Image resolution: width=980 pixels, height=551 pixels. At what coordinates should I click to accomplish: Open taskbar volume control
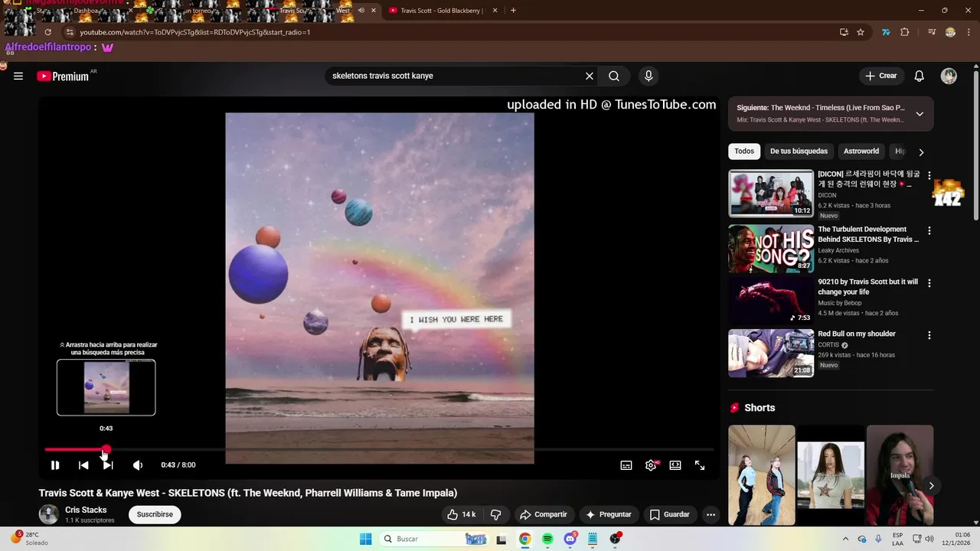[929, 539]
